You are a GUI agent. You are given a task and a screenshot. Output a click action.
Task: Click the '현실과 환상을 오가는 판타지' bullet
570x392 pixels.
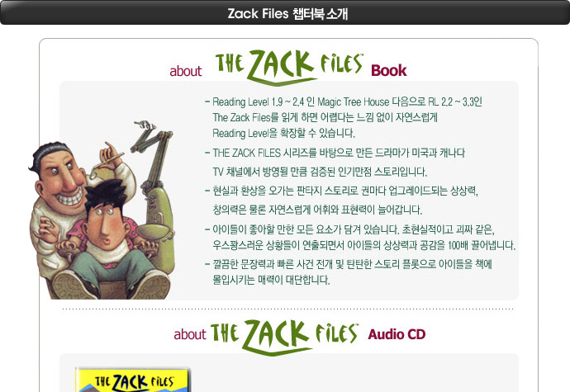[341, 191]
